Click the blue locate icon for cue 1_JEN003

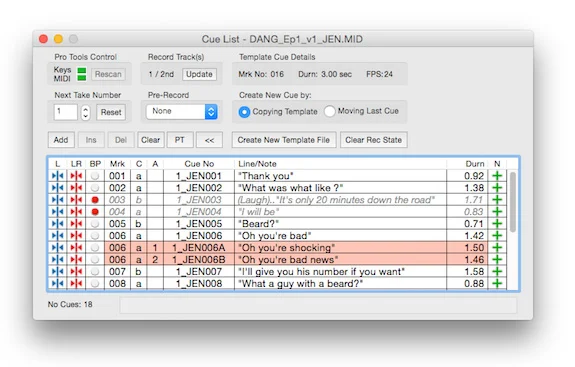(58, 200)
